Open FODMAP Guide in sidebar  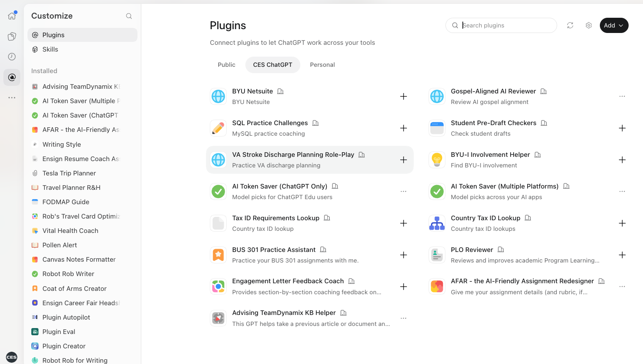82,202
